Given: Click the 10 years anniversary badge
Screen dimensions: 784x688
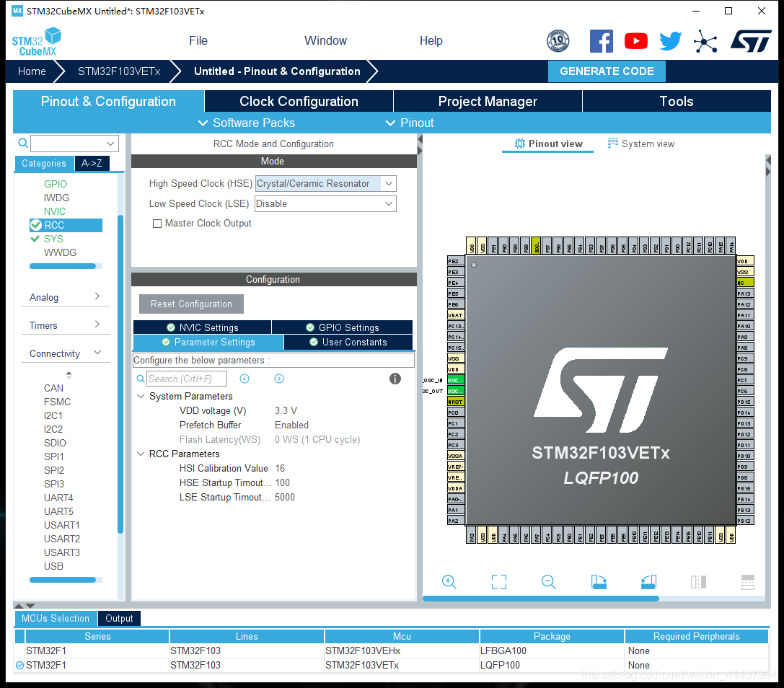Looking at the screenshot, I should point(558,41).
